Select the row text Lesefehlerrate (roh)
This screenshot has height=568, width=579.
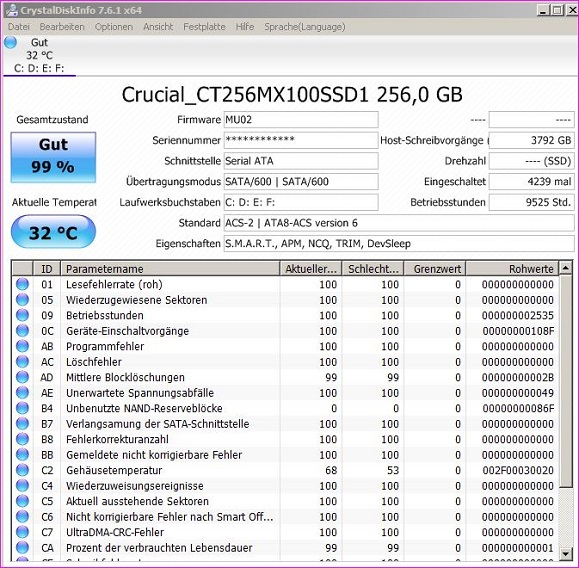point(114,284)
